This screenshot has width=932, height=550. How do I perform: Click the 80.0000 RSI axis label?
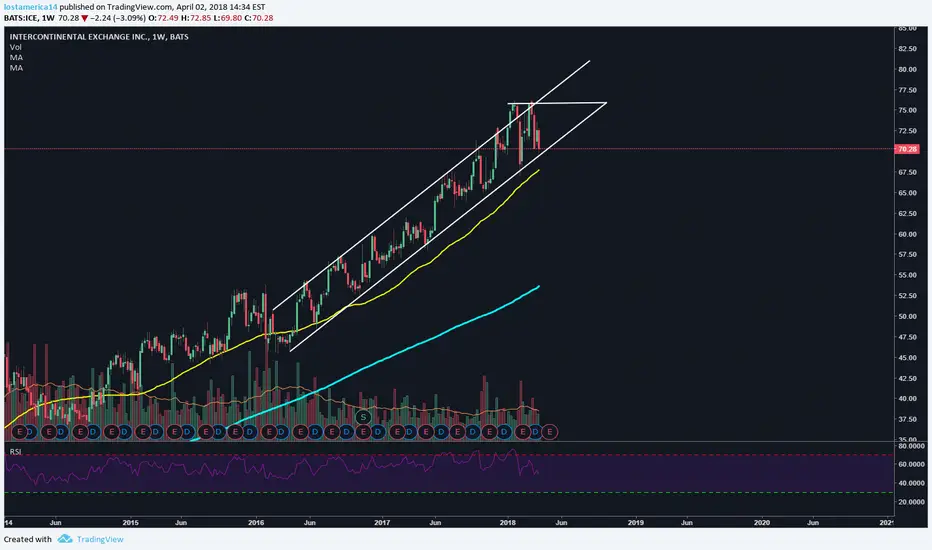(x=911, y=445)
